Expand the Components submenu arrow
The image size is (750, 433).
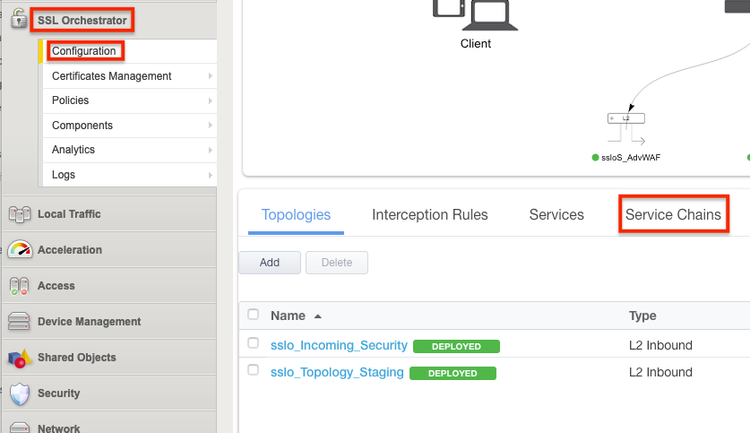tap(210, 125)
